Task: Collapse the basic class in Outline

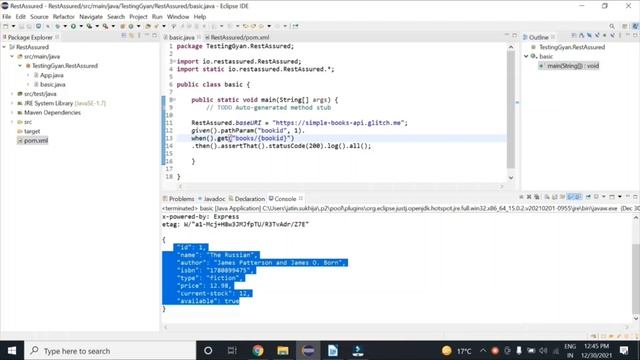Action: point(526,56)
